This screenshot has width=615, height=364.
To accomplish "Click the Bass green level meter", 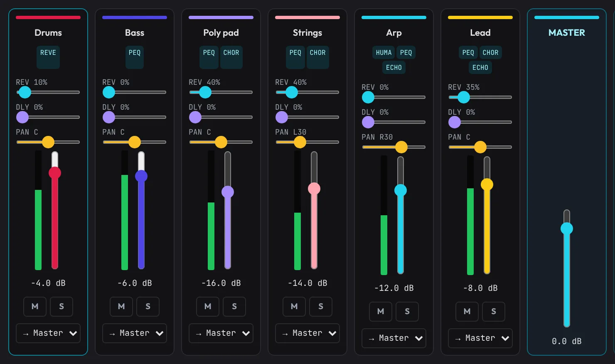I will click(125, 210).
